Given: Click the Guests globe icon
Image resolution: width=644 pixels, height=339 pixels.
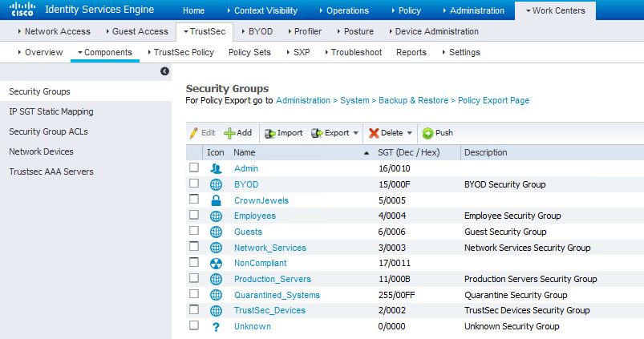Looking at the screenshot, I should tap(216, 232).
